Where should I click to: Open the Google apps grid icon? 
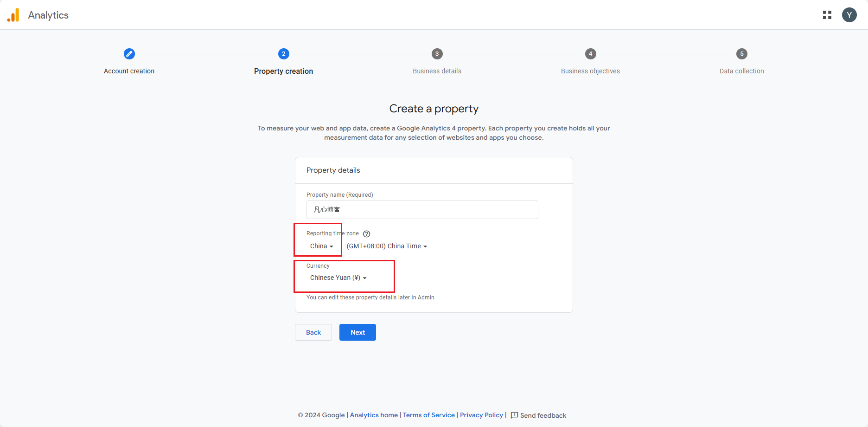[827, 15]
